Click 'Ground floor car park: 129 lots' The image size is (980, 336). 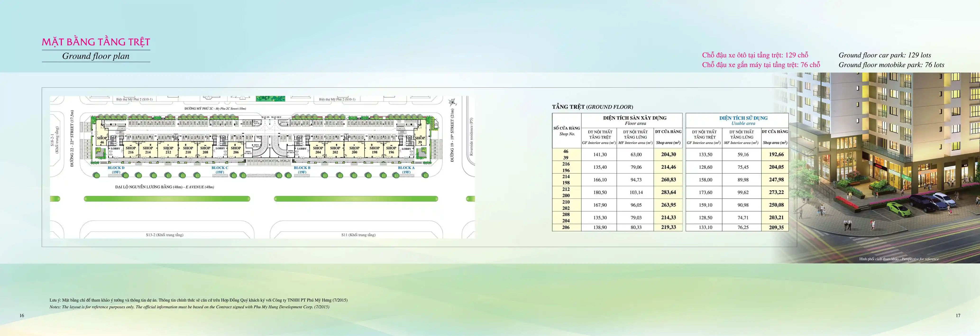pyautogui.click(x=885, y=55)
